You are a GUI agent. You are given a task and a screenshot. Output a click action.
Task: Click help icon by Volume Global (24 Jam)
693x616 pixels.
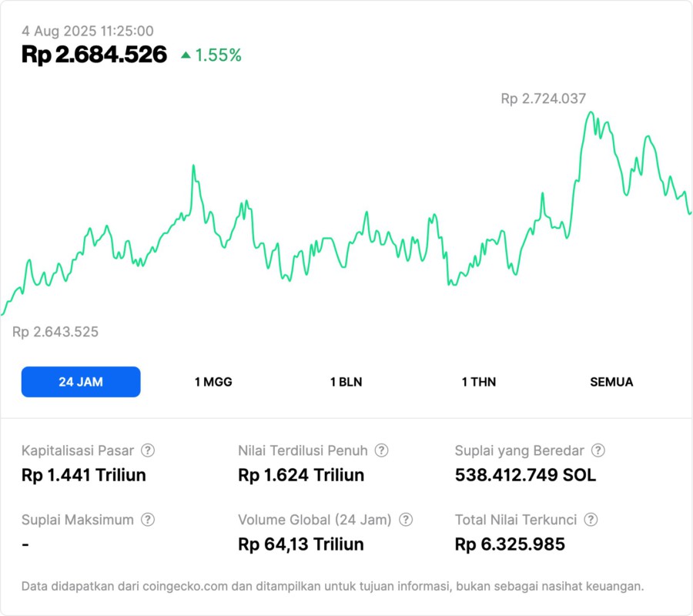click(406, 520)
